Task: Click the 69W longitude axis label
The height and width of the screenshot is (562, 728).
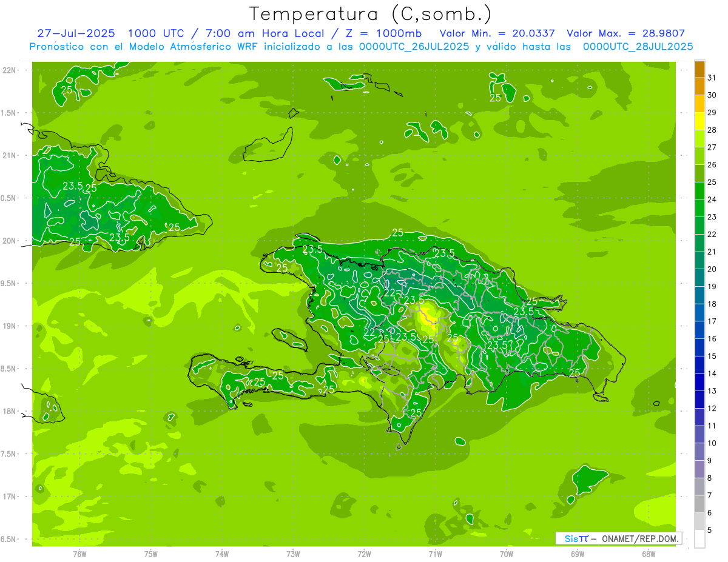Action: [x=578, y=554]
